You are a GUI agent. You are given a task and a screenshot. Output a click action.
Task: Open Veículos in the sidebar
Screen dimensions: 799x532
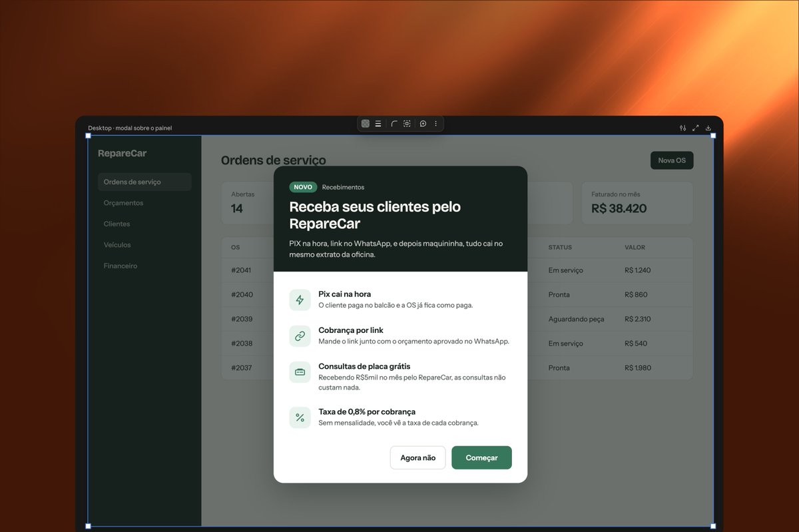[117, 245]
